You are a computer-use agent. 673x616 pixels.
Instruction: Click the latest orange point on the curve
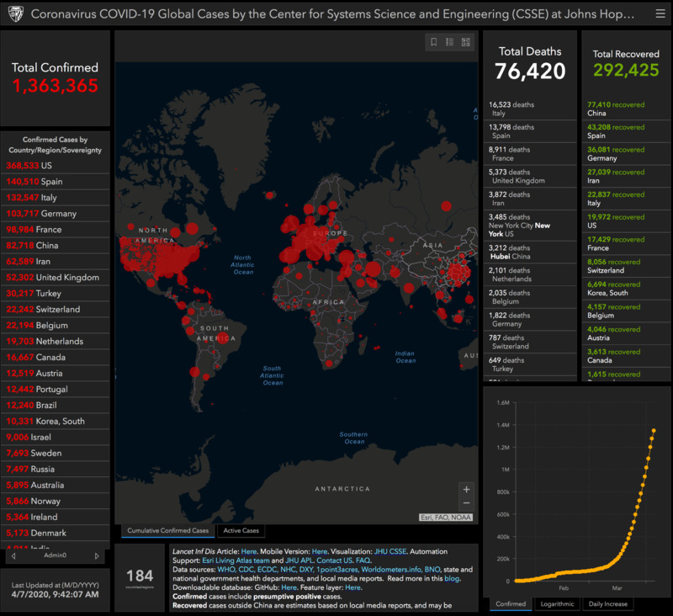(654, 429)
